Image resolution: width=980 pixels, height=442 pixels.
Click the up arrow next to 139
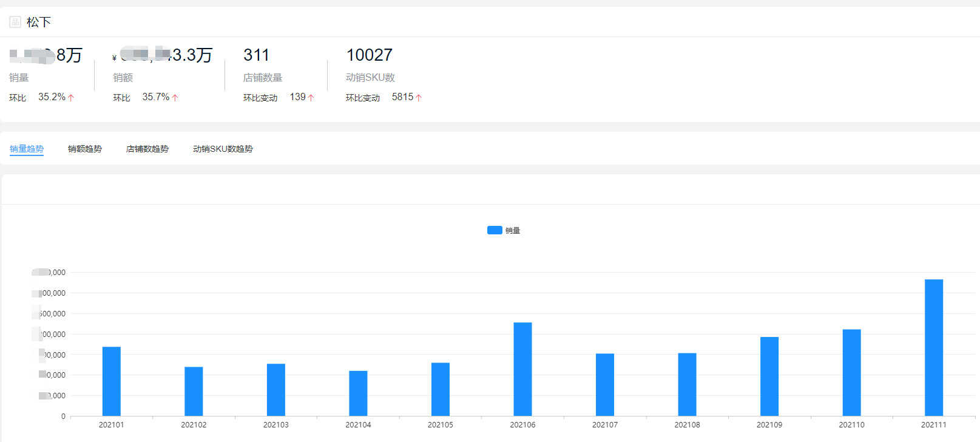[311, 98]
